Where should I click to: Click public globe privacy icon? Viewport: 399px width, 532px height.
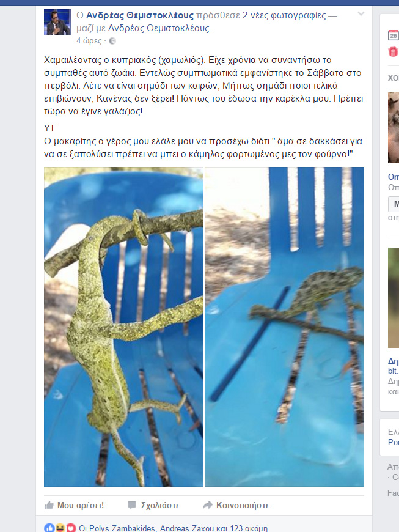click(x=112, y=41)
